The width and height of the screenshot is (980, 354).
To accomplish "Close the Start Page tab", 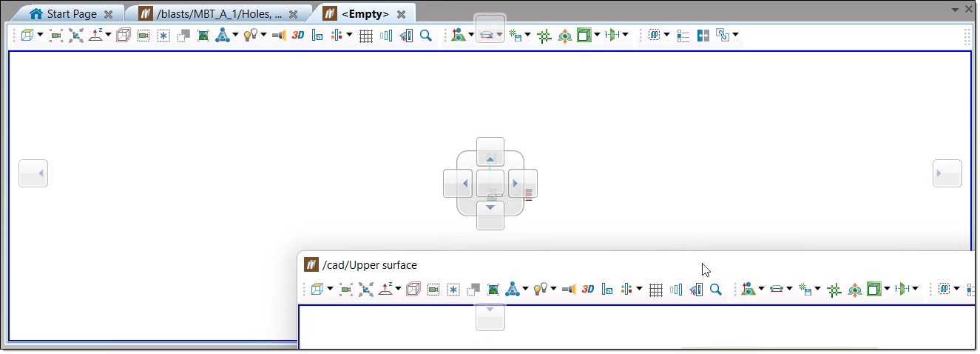I will tap(109, 14).
